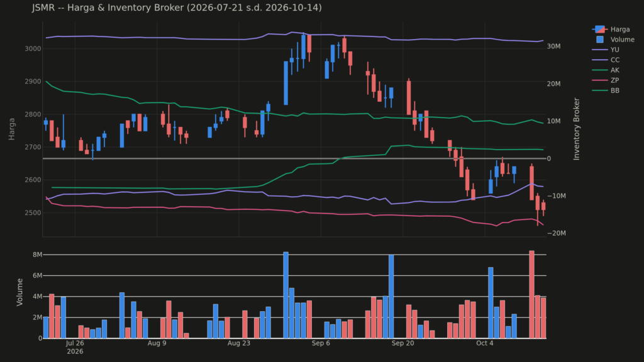The height and width of the screenshot is (362, 644).
Task: Select the 2900 price tick label
Action: coord(33,81)
